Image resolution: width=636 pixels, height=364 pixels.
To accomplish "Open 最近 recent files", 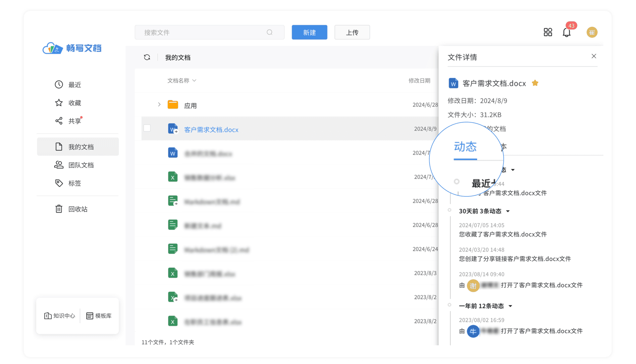I will [x=68, y=85].
